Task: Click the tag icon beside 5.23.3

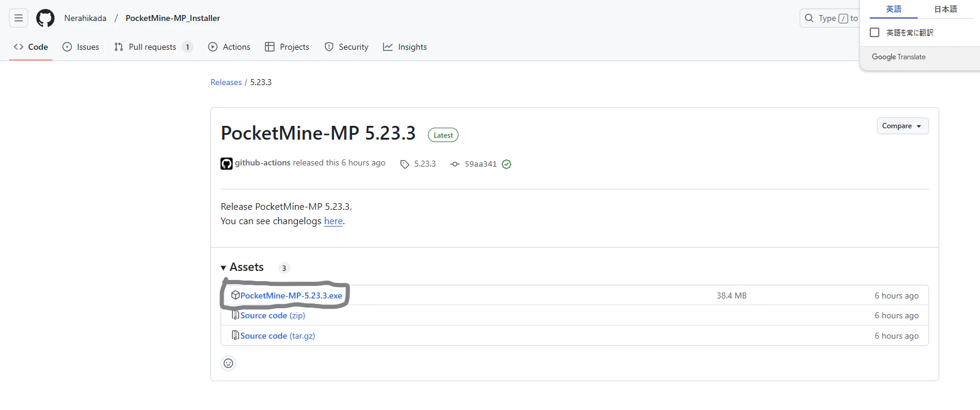Action: pos(405,164)
